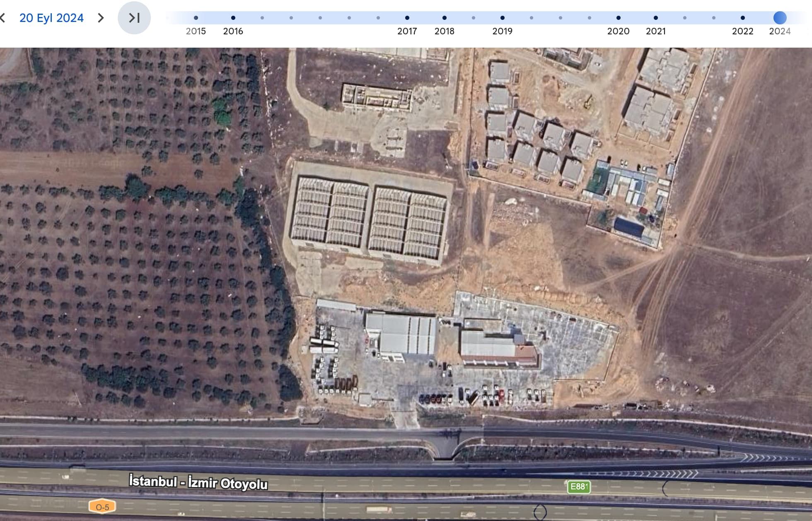Select the 2016 timeline dot
812x521 pixels.
(233, 18)
